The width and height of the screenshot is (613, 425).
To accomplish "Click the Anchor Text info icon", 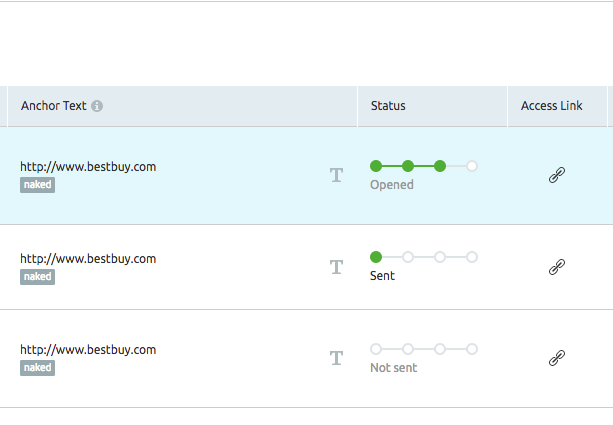I will coord(97,106).
